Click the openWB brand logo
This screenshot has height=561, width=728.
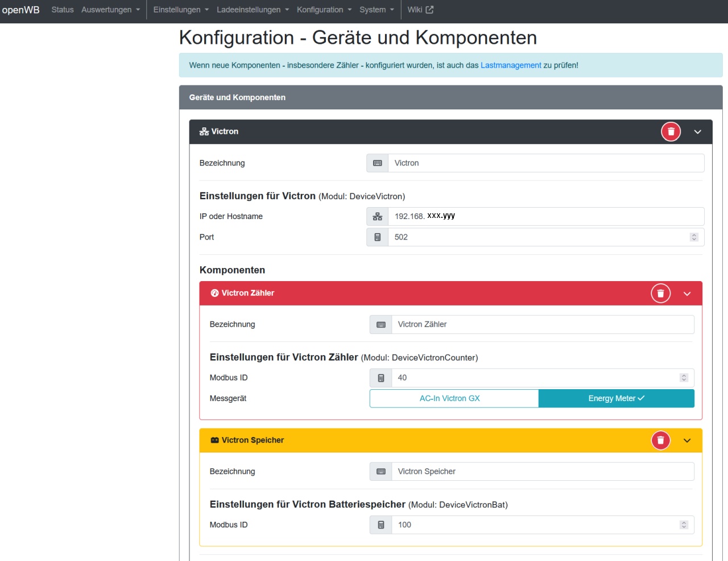click(x=21, y=10)
